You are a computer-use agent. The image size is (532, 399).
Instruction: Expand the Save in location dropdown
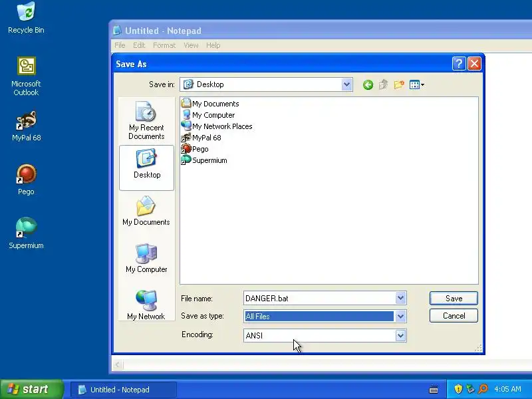pyautogui.click(x=346, y=84)
